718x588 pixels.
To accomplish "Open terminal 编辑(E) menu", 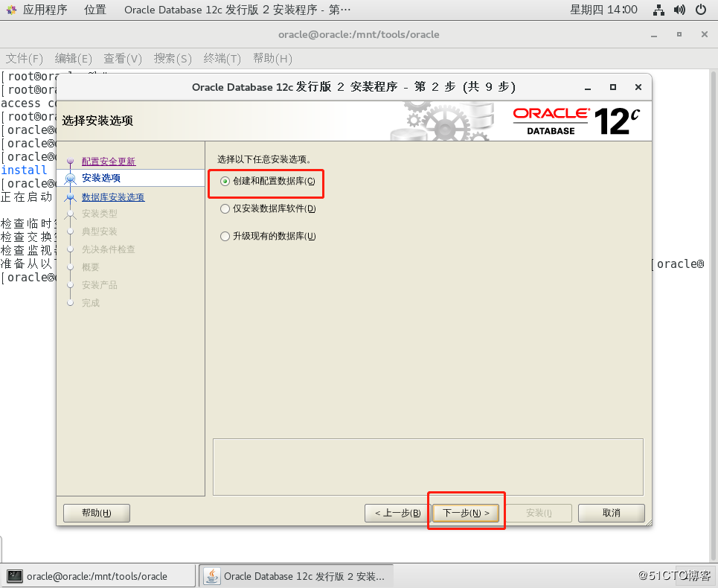I will coord(73,59).
